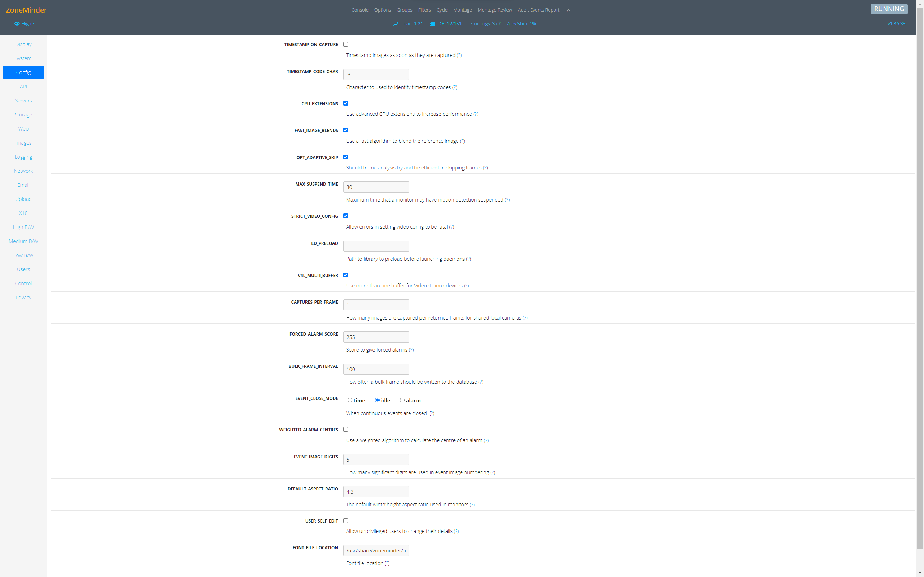Uncheck FAST_IMAGE_BLENDS checkbox

coord(345,130)
